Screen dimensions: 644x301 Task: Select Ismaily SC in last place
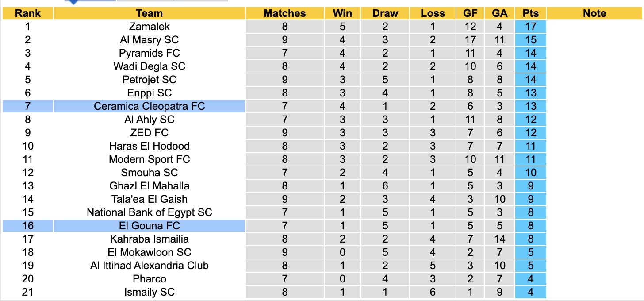[149, 292]
